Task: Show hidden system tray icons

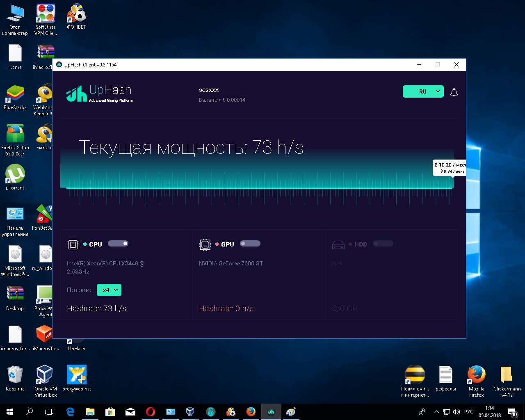Action: pyautogui.click(x=436, y=412)
